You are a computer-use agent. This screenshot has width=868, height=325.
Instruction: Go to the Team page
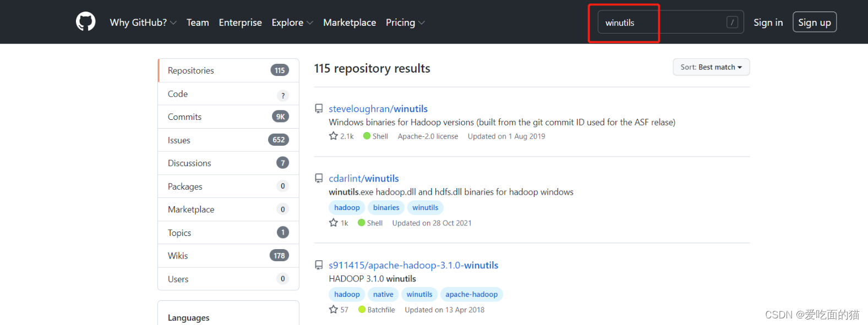tap(198, 23)
